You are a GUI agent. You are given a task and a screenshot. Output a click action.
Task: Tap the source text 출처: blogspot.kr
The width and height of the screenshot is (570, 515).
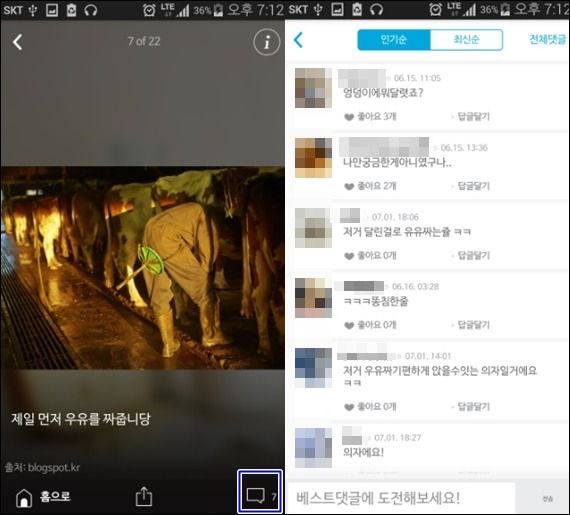click(x=43, y=468)
